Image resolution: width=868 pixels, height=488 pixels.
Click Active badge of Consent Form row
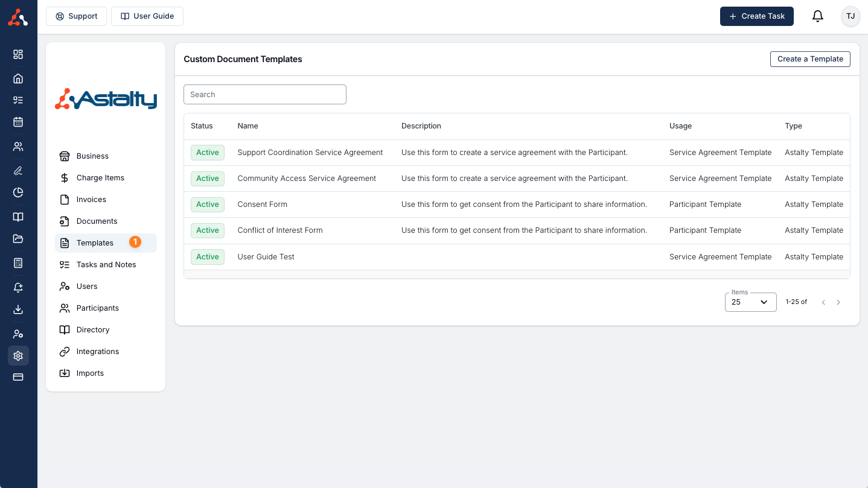[208, 204]
